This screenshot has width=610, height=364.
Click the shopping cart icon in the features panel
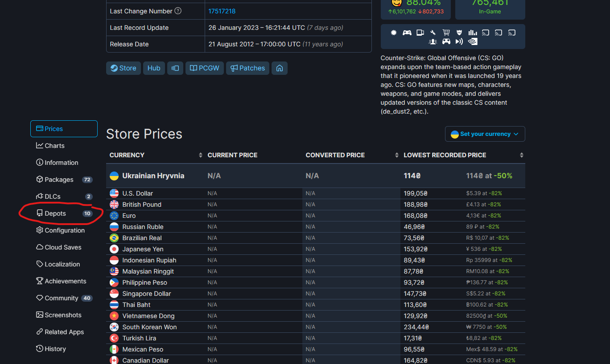446,33
